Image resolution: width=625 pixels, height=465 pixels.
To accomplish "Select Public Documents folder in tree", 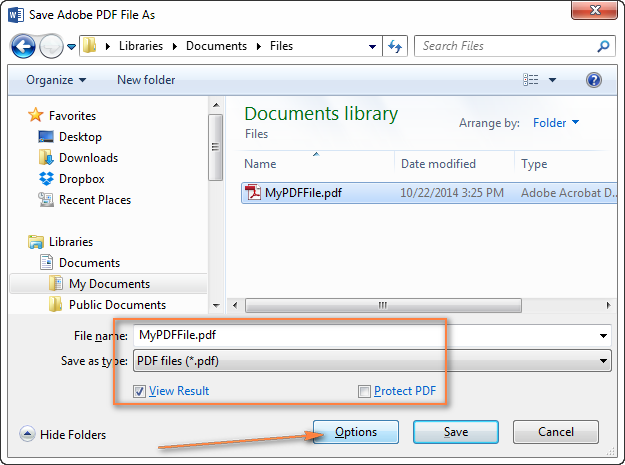I will pyautogui.click(x=117, y=305).
